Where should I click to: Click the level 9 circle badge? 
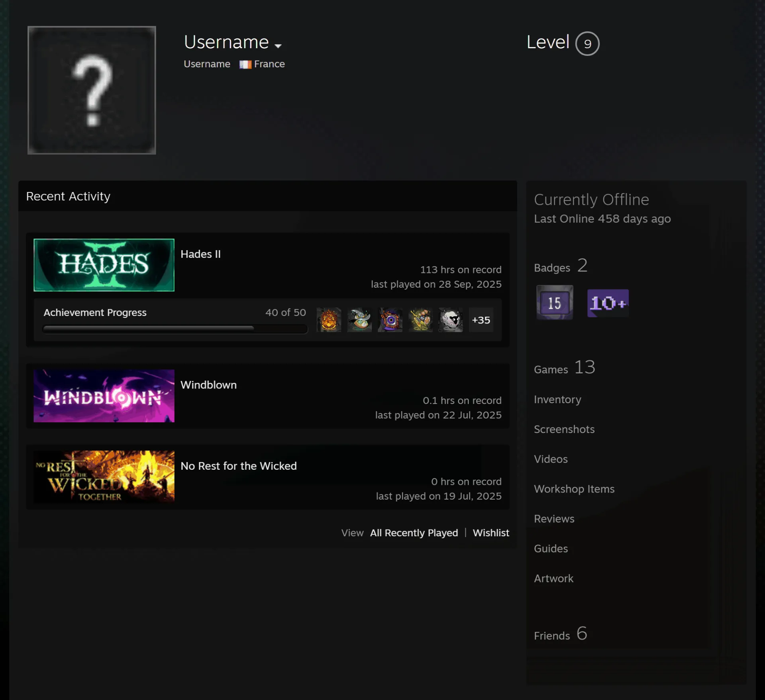tap(587, 43)
